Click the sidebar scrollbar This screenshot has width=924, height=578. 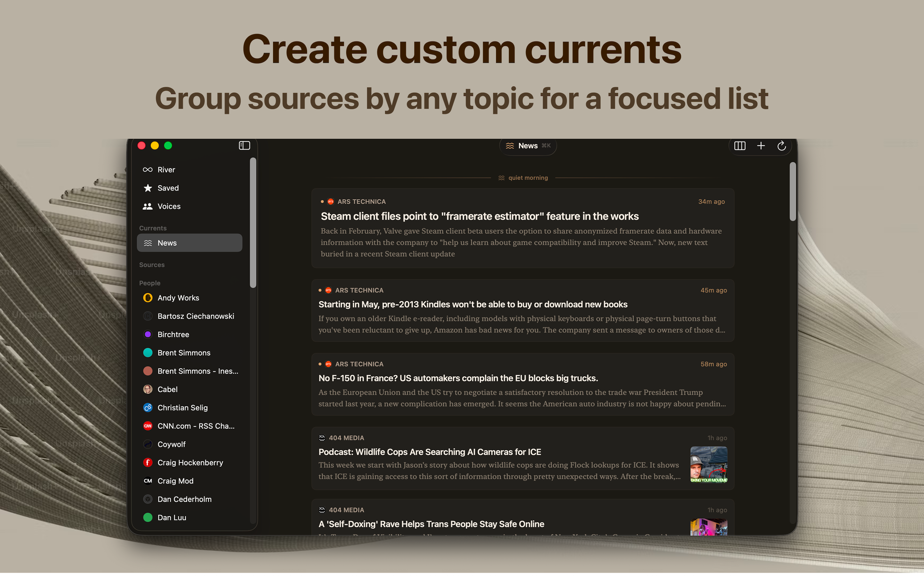click(x=253, y=223)
